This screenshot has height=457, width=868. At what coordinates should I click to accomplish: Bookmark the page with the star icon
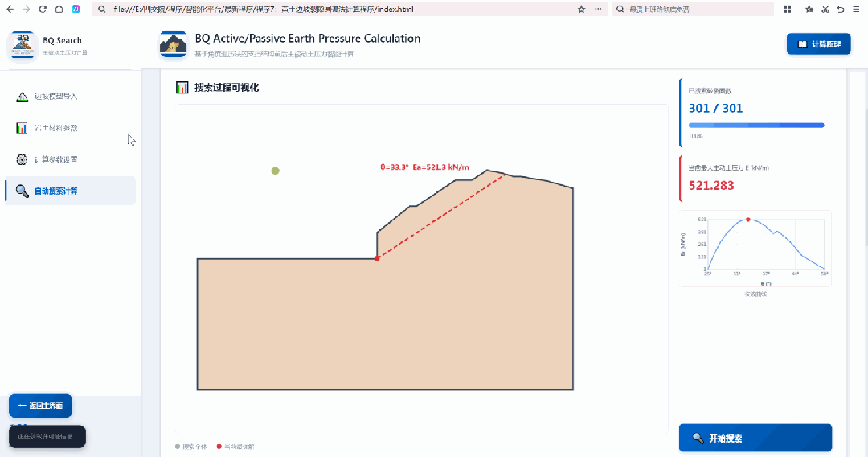[x=581, y=10]
